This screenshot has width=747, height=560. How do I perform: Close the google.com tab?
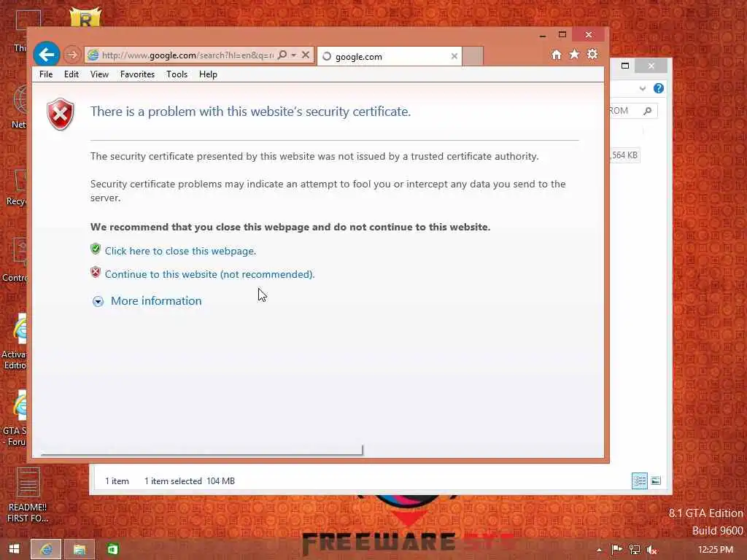tap(454, 56)
